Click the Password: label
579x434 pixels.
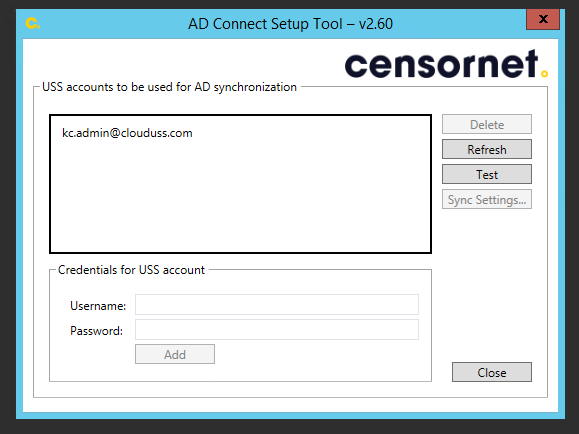tap(96, 331)
